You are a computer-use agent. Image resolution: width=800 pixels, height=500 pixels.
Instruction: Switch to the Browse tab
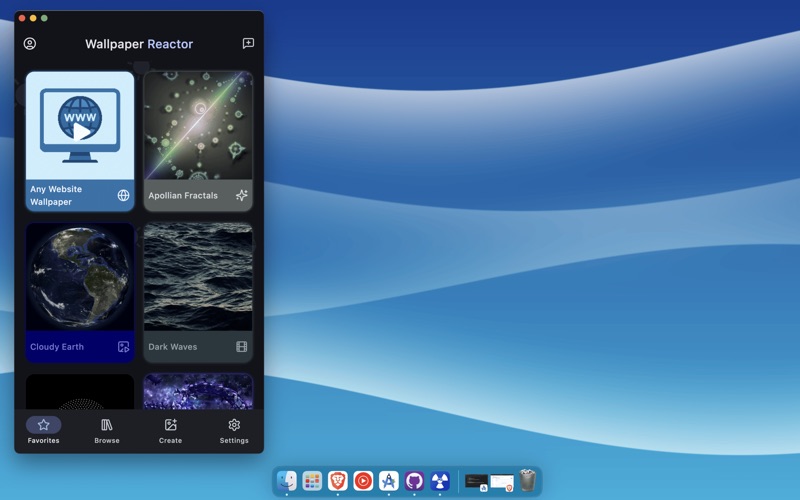[107, 431]
